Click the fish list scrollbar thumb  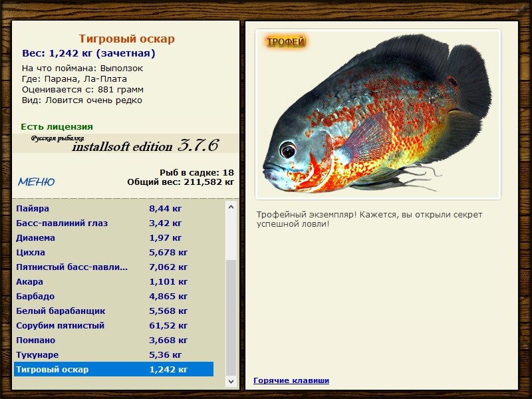(231, 318)
